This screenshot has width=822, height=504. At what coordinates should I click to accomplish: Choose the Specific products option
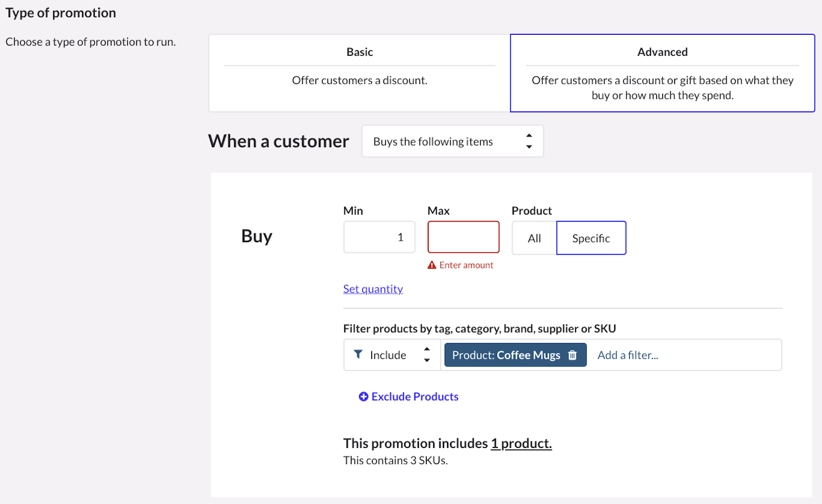coord(591,238)
